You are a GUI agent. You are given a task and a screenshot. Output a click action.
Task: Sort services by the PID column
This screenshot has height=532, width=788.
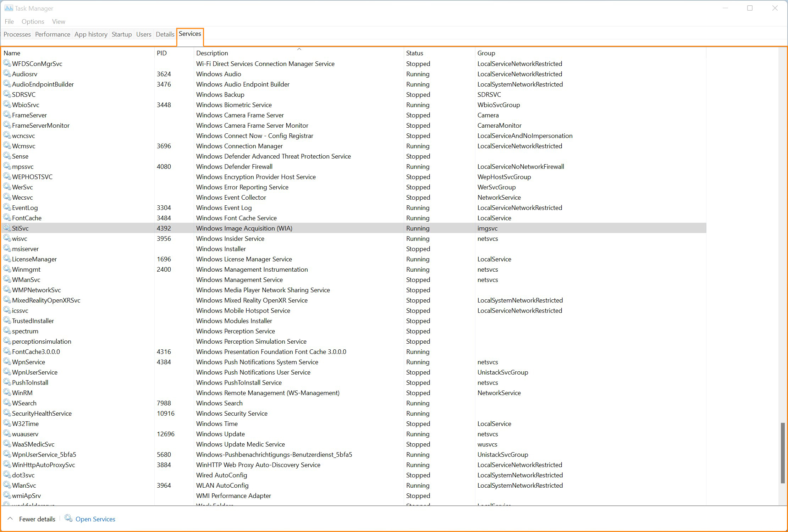point(174,53)
